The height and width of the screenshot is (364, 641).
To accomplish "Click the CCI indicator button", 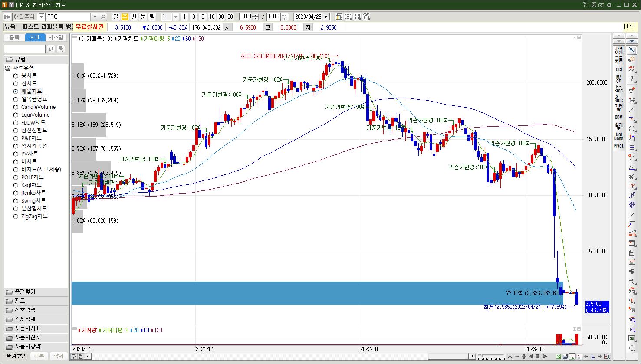I will pos(618,69).
